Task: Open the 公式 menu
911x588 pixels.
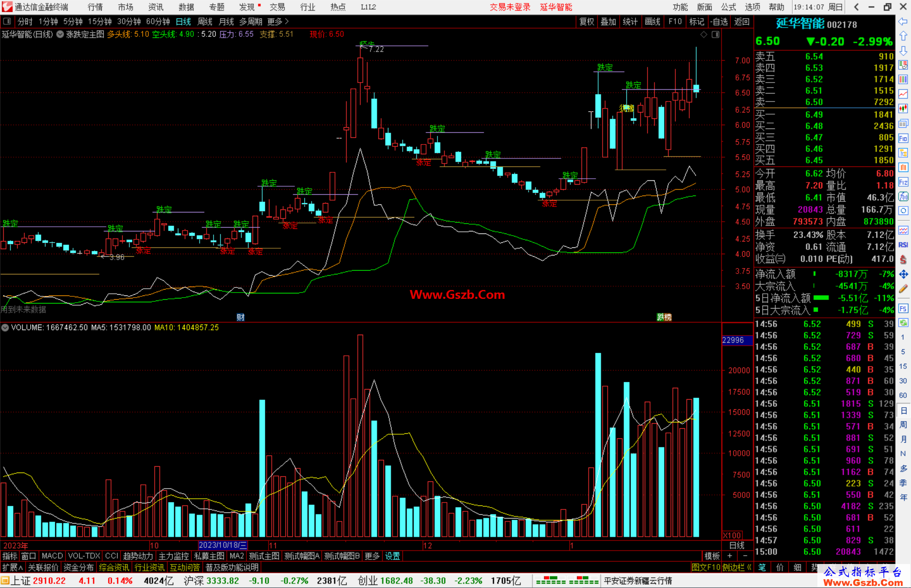Action: tap(728, 7)
